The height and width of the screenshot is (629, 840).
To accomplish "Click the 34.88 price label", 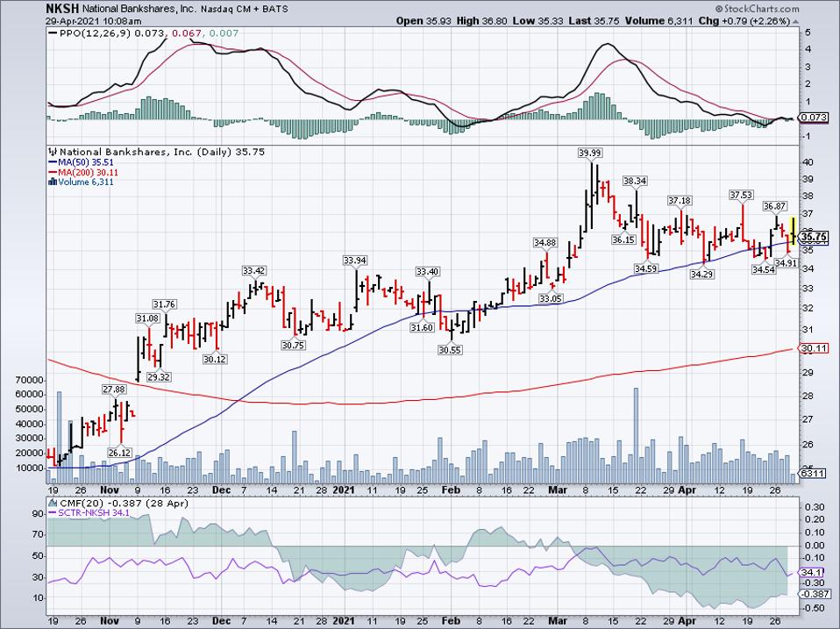I will [545, 243].
